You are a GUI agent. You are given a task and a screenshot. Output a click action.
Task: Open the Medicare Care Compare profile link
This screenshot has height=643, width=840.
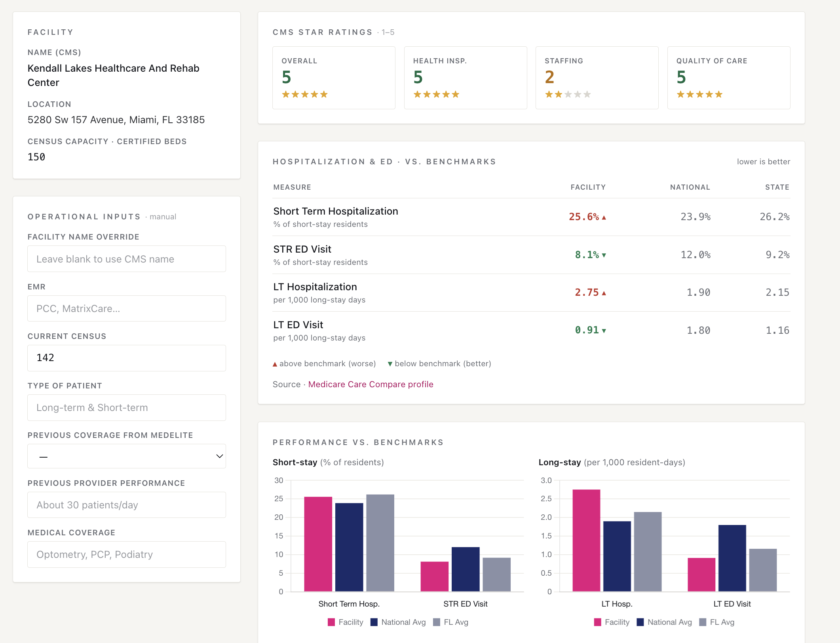(x=371, y=384)
